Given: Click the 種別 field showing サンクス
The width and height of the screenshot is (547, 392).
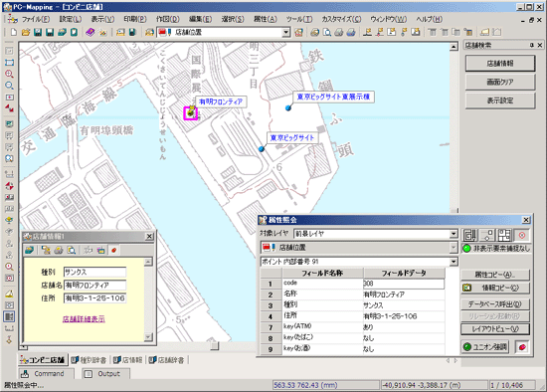Looking at the screenshot, I should click(x=94, y=272).
